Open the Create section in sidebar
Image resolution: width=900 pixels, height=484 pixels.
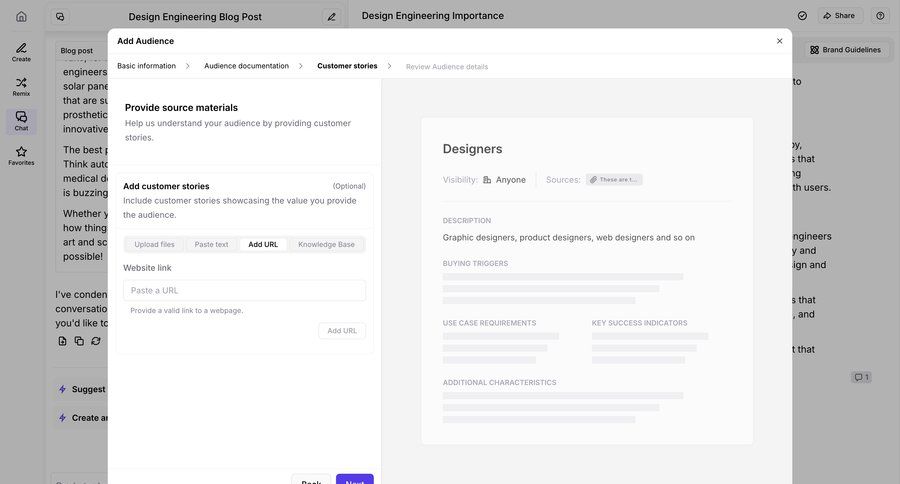click(x=21, y=52)
